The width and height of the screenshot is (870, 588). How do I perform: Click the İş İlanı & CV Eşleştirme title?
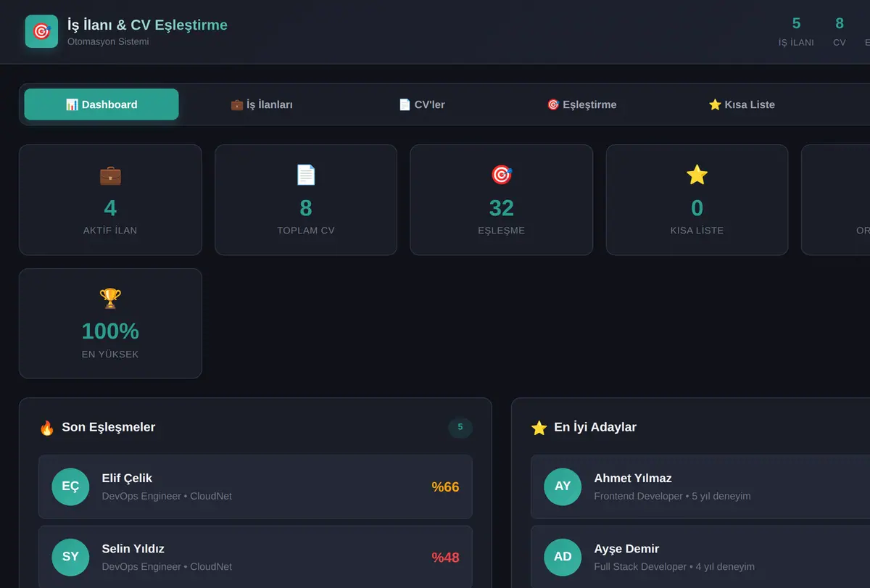point(147,25)
